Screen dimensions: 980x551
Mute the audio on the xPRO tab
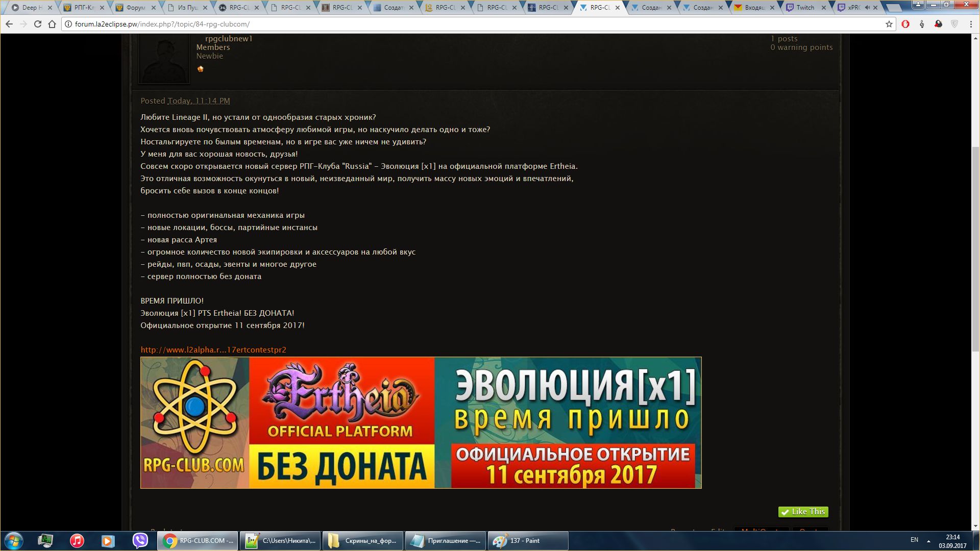point(867,8)
